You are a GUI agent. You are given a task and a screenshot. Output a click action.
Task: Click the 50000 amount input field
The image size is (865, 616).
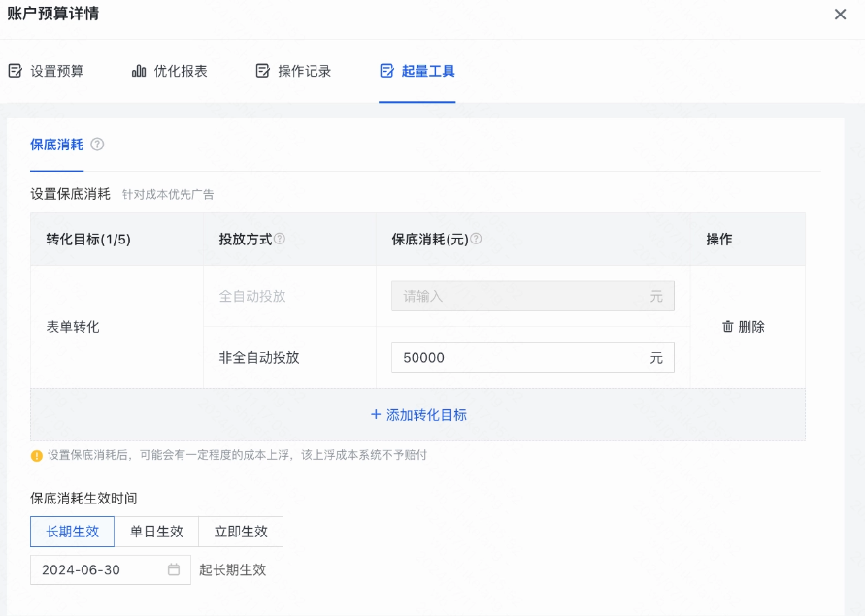pyautogui.click(x=532, y=357)
